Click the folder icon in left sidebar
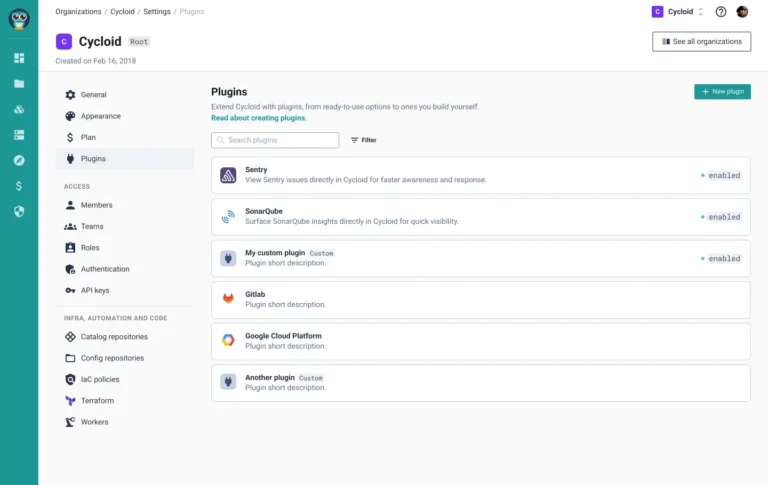The width and height of the screenshot is (768, 485). coord(19,83)
